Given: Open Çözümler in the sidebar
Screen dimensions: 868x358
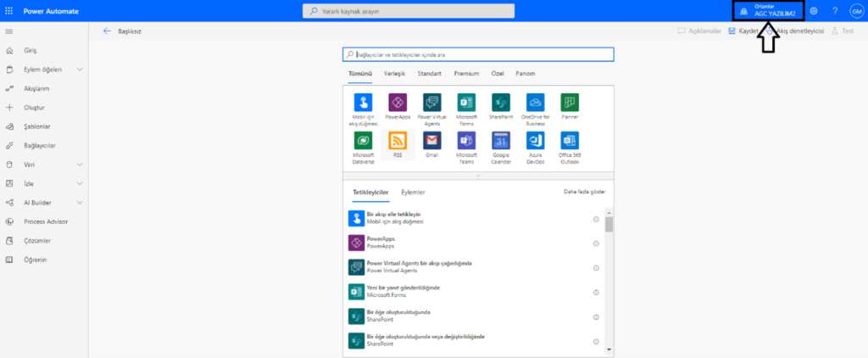Looking at the screenshot, I should [x=37, y=241].
